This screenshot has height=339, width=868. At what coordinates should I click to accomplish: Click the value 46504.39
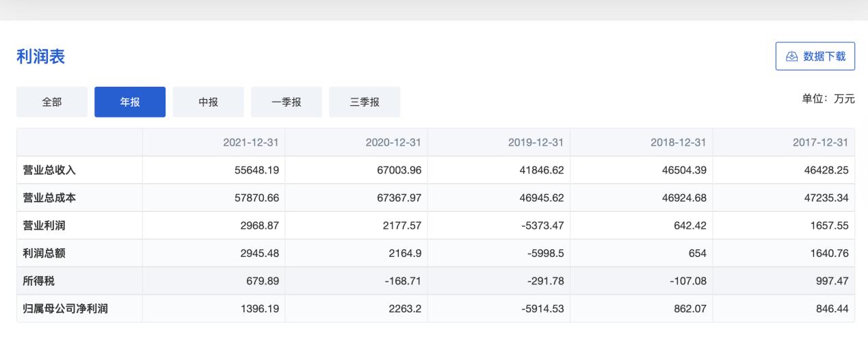pos(683,170)
